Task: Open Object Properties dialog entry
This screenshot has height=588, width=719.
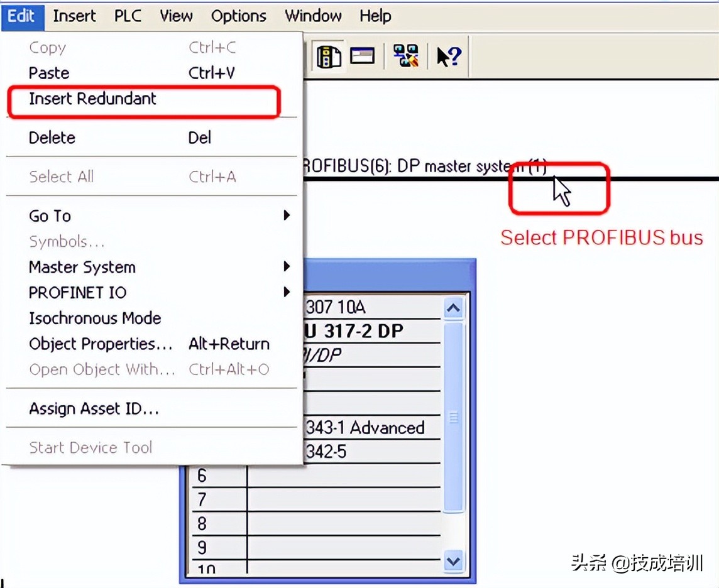Action: 151,344
